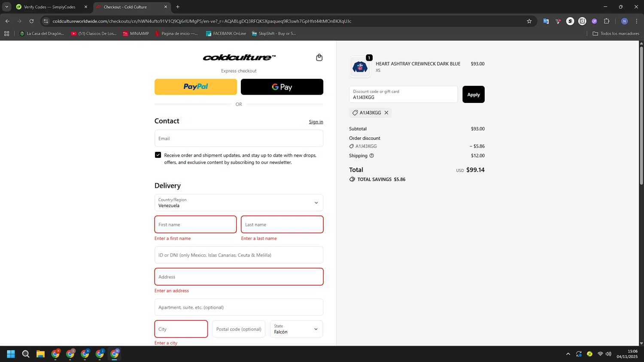This screenshot has width=644, height=362.
Task: Show hidden system tray icons
Action: 568,354
